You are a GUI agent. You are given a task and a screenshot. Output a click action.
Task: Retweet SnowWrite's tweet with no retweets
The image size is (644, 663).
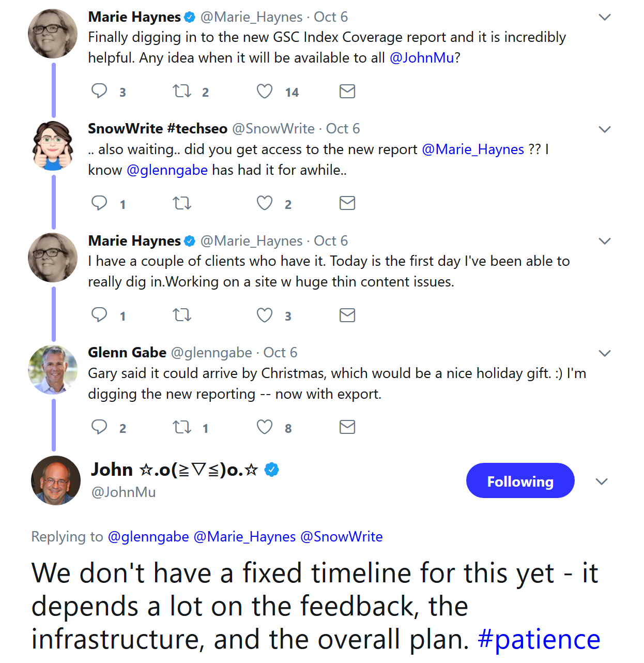(x=182, y=203)
